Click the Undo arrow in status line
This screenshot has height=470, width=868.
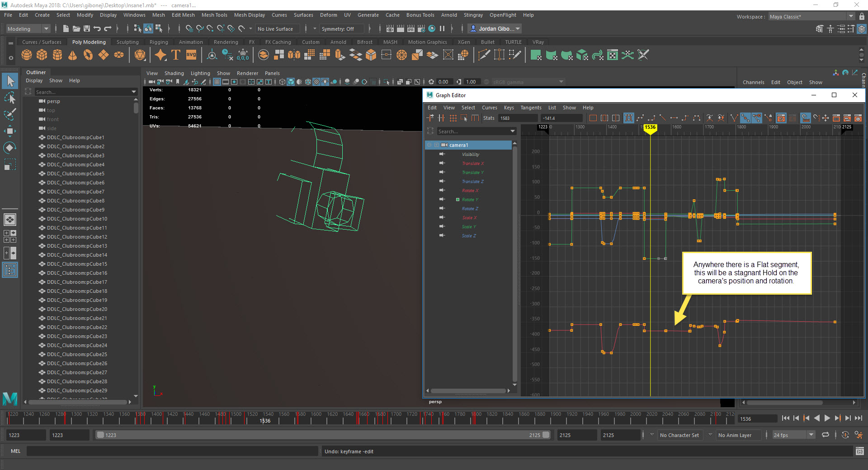(x=97, y=29)
